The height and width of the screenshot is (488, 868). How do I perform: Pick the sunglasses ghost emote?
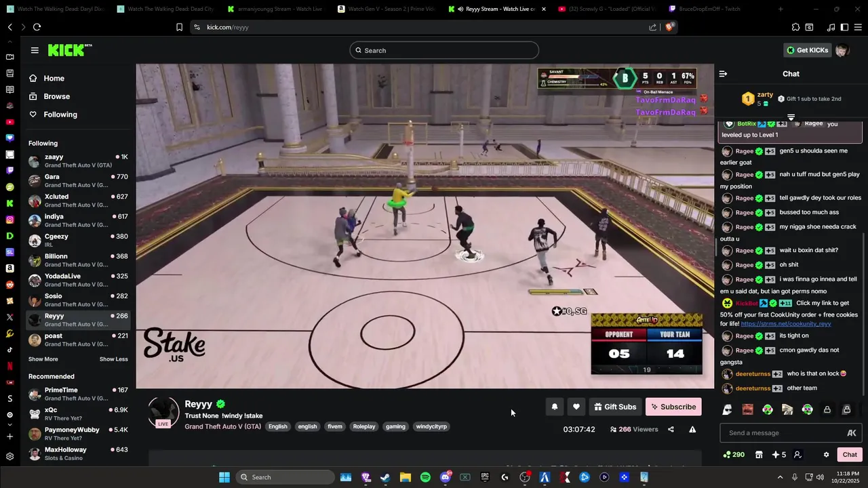pos(727,409)
